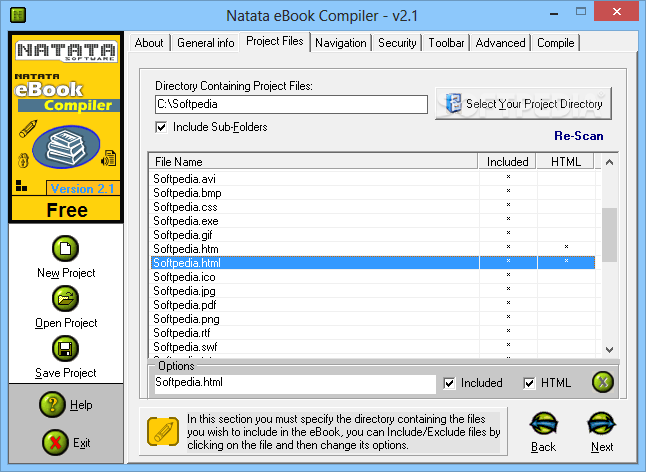Click the Next label
The width and height of the screenshot is (646, 472).
(602, 447)
